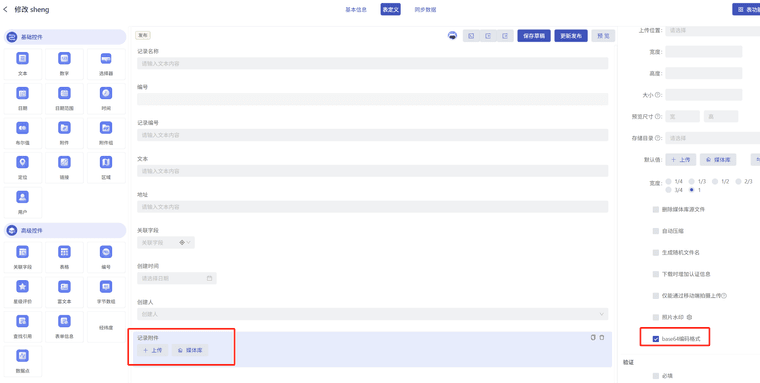Screen dimensions: 760x383
Task: Select the 文本 text control
Action: (x=23, y=64)
